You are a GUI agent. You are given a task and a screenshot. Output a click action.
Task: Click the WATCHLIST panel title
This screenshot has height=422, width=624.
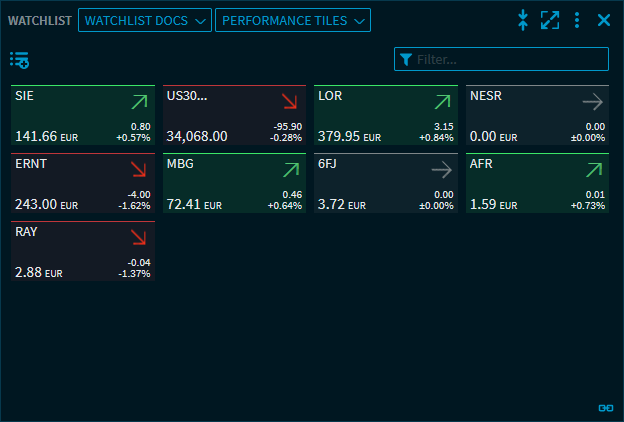point(40,20)
